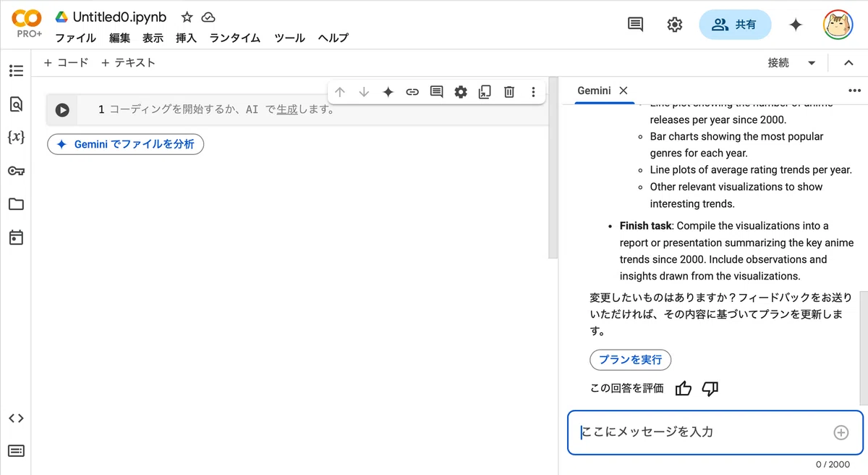Open the code snippets icon

click(16, 418)
